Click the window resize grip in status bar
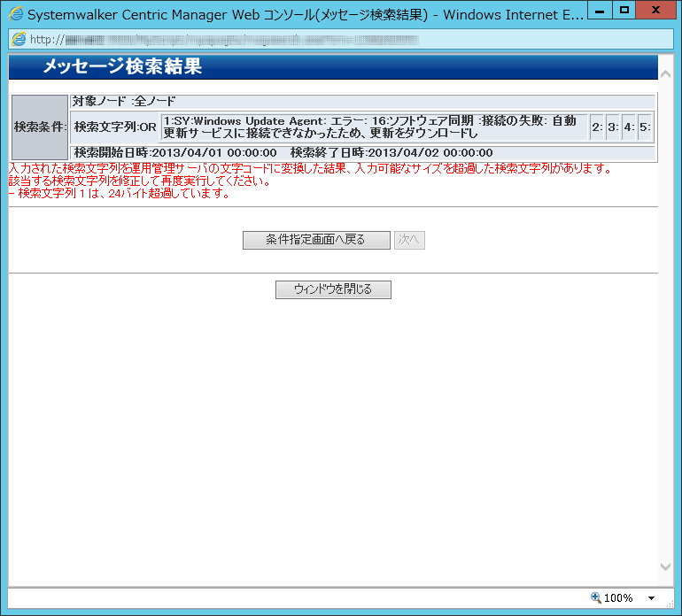 pyautogui.click(x=670, y=604)
